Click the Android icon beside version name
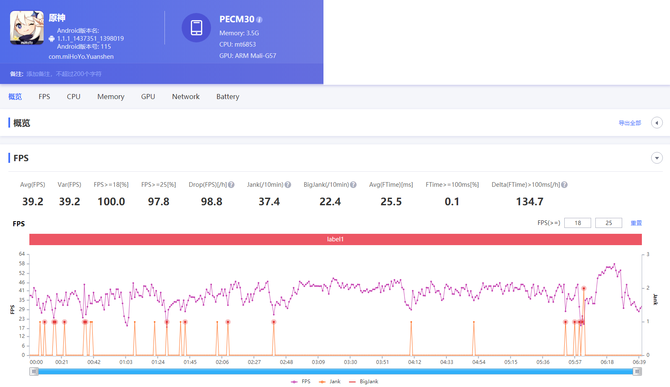The image size is (670, 387). [52, 38]
